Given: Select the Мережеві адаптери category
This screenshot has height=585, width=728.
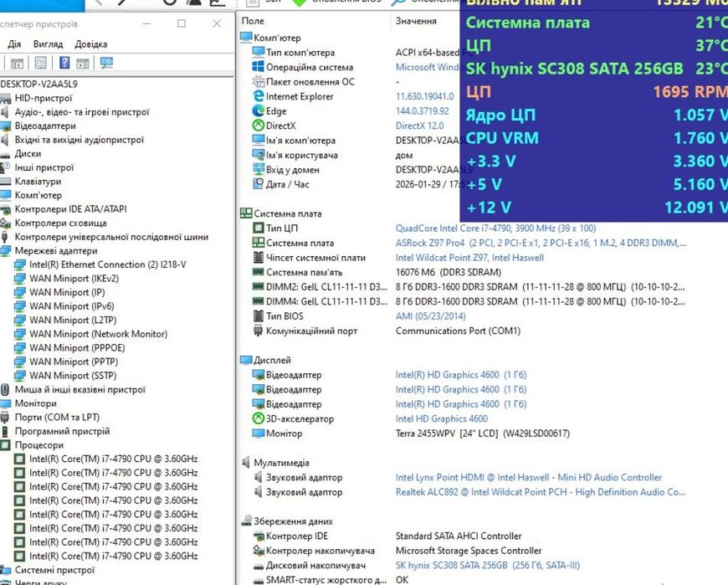Looking at the screenshot, I should [x=56, y=251].
